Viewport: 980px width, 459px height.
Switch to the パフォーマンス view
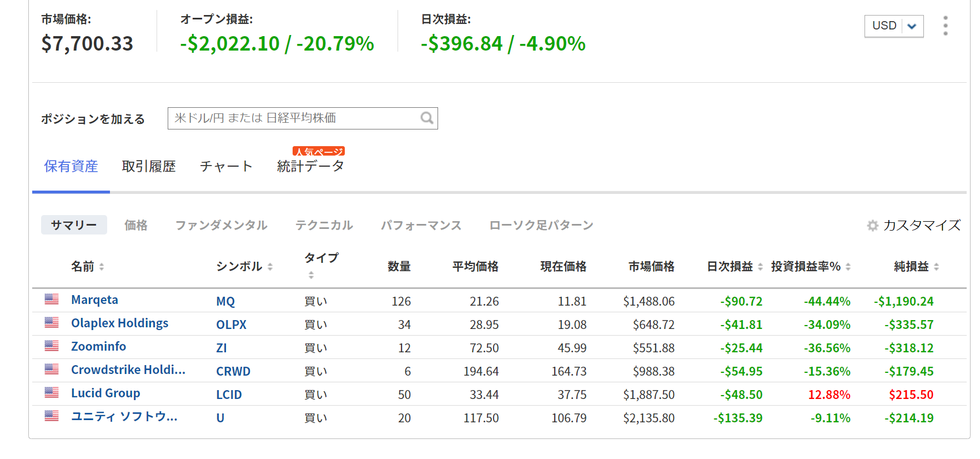[x=421, y=225]
